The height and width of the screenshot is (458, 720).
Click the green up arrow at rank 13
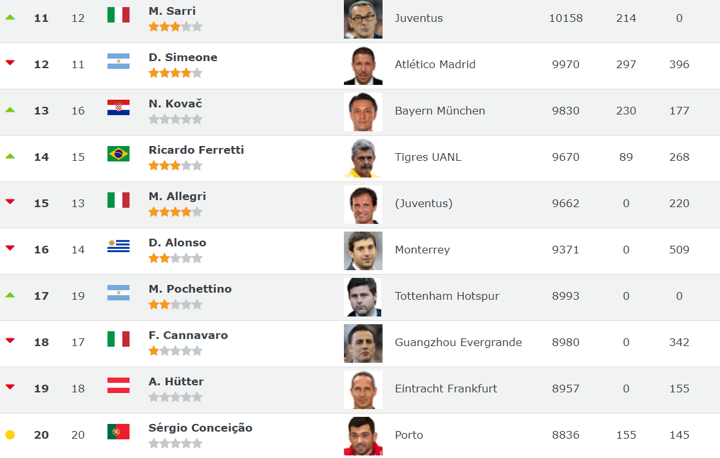[x=10, y=109]
